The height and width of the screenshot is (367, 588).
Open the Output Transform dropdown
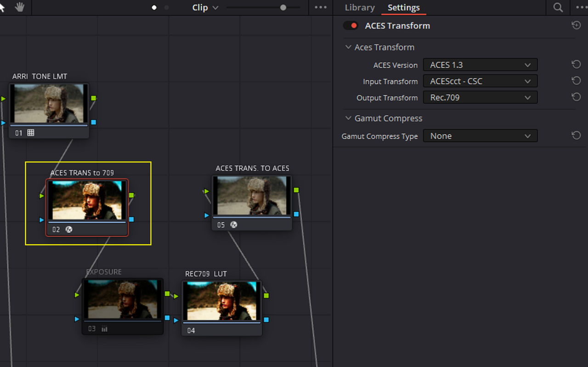click(x=480, y=97)
